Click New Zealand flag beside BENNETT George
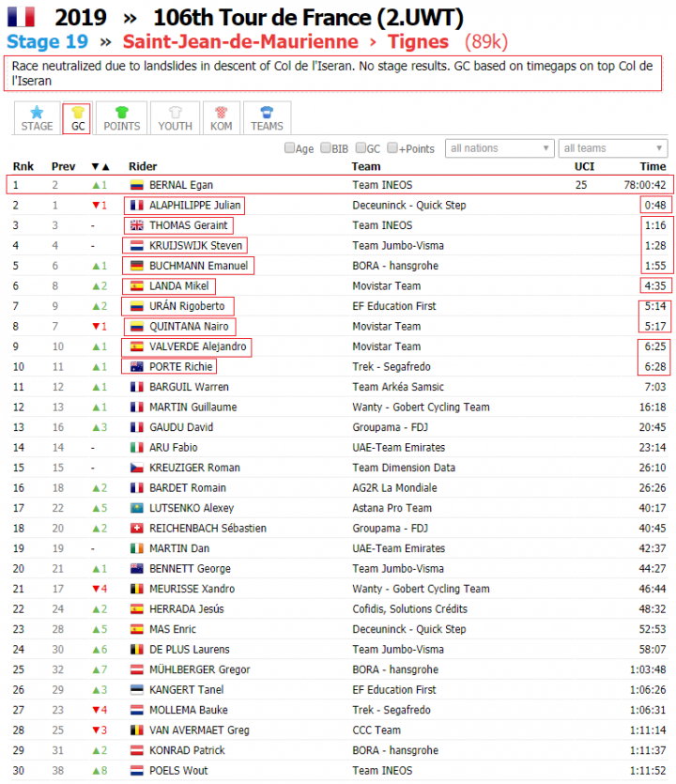The image size is (676, 784). pyautogui.click(x=137, y=568)
